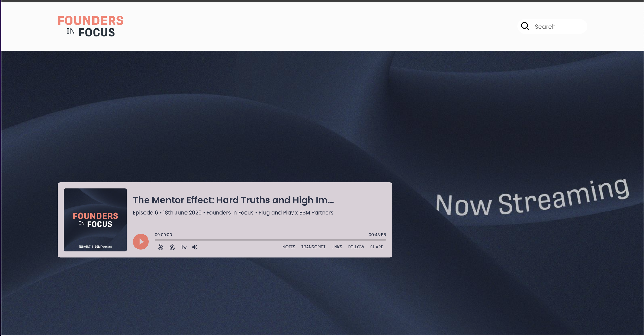Viewport: 644px width, 336px height.
Task: Play the Mentor Effect episode
Action: pyautogui.click(x=141, y=242)
